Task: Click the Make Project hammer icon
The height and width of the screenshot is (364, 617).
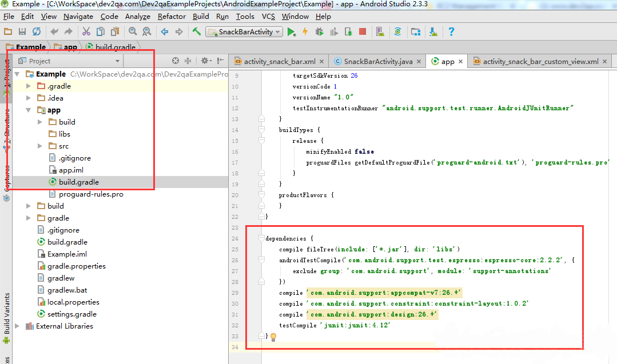Action: point(196,32)
